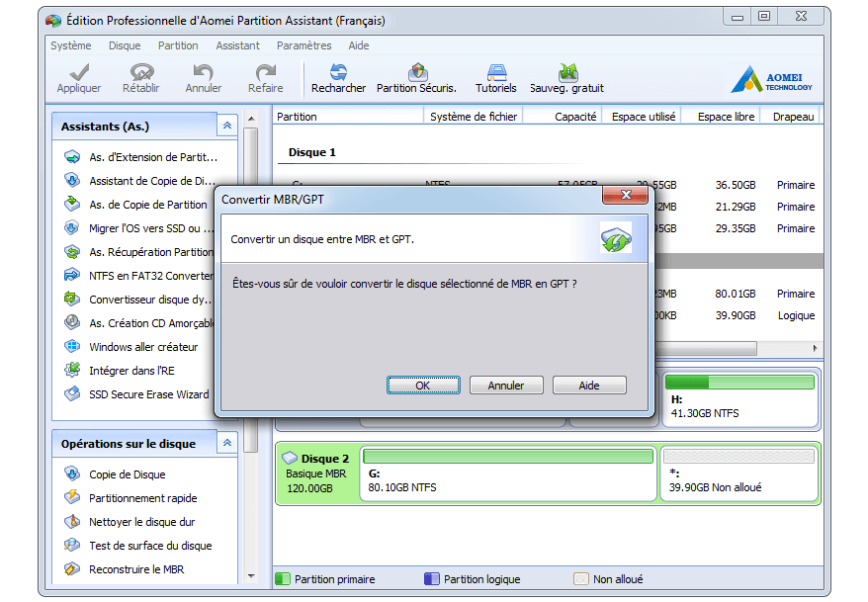Collapse the Opérations sur le disque panel
The height and width of the screenshot is (602, 868).
[x=227, y=444]
